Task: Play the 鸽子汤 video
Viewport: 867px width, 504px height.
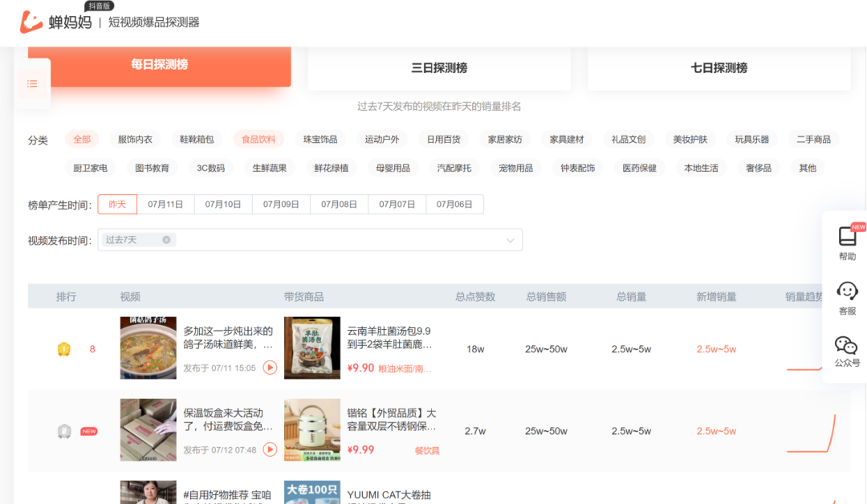Action: pos(270,368)
